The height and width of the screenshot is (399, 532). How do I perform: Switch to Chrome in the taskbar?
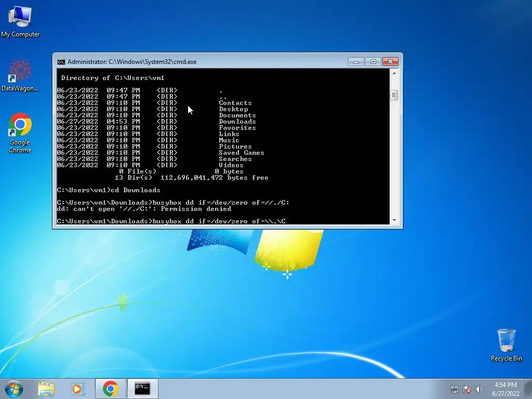[110, 389]
